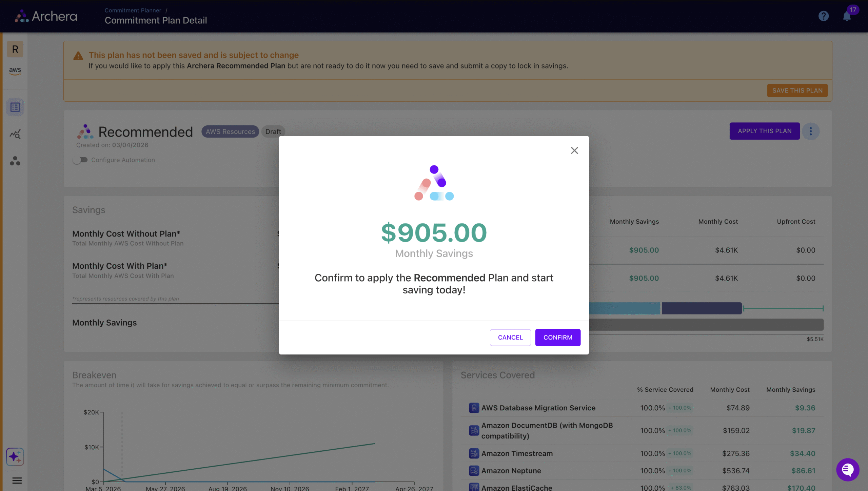Click the Amazon Timestream row name
This screenshot has height=491, width=868.
[517, 453]
